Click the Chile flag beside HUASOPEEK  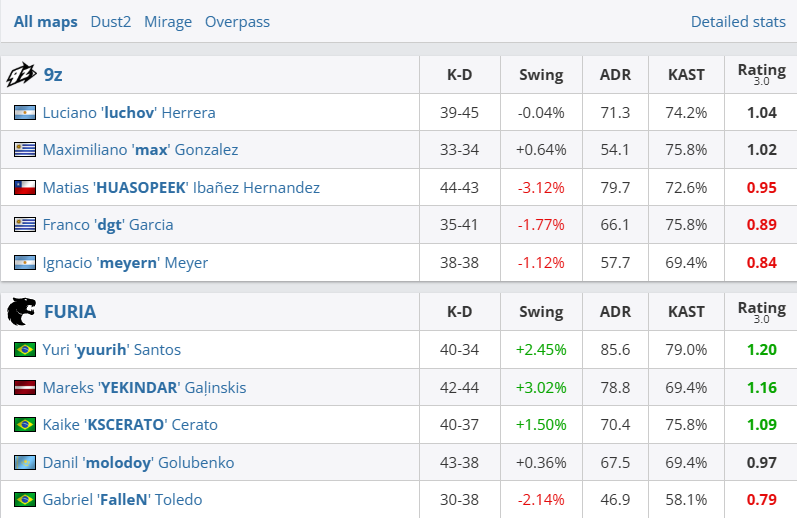(25, 188)
